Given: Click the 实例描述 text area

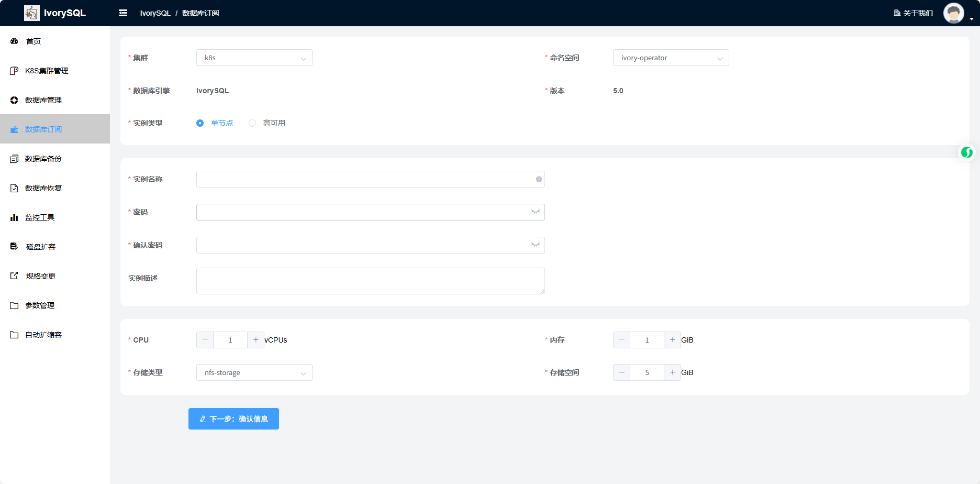Looking at the screenshot, I should [370, 281].
